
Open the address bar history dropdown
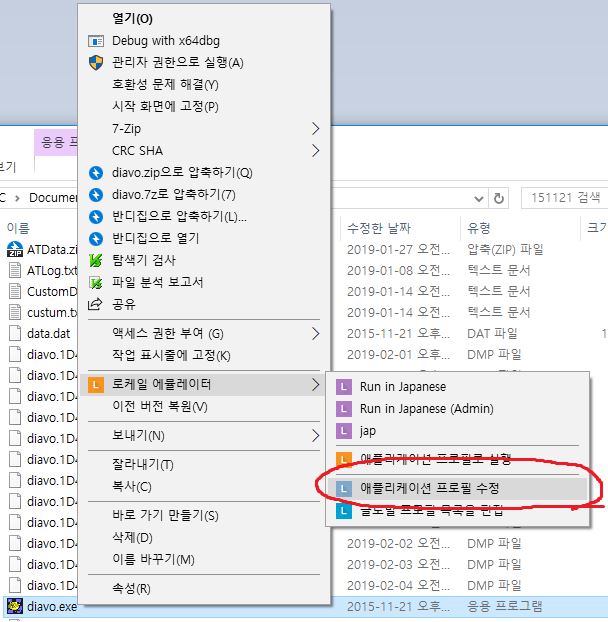coord(479,198)
